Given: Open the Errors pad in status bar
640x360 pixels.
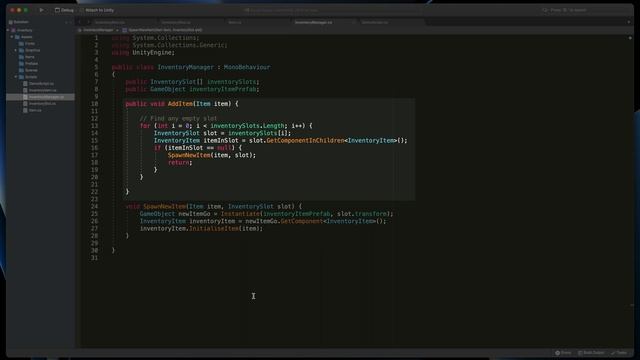Looking at the screenshot, I should [x=563, y=353].
